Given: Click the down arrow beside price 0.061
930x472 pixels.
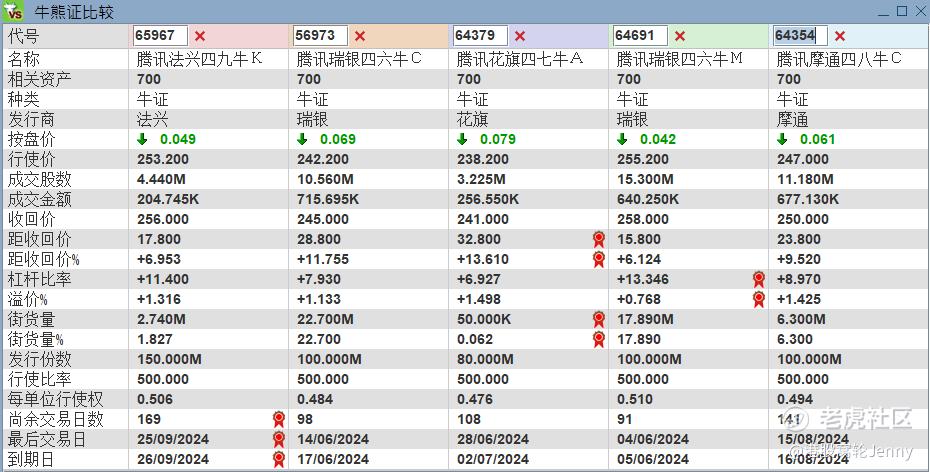Looking at the screenshot, I should click(x=782, y=139).
